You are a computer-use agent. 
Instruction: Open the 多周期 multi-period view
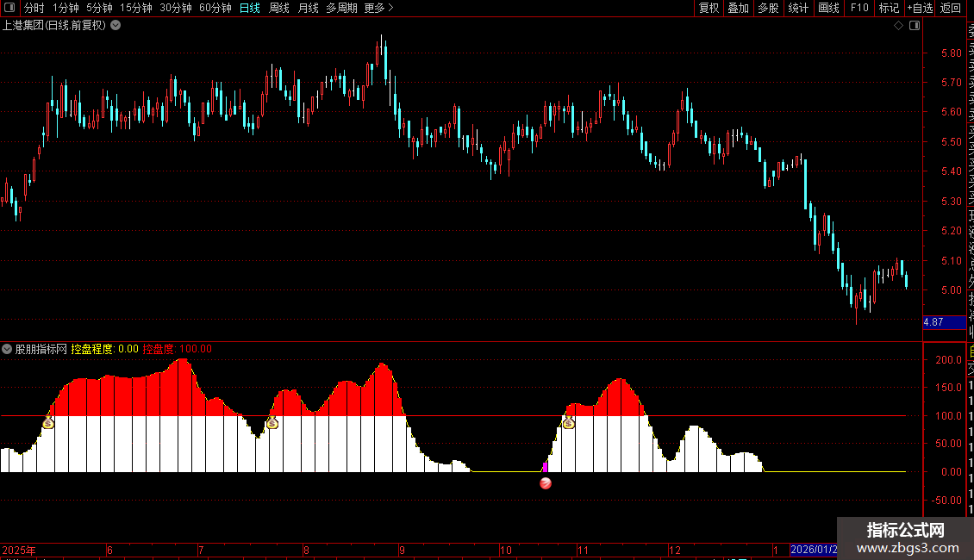pos(341,8)
